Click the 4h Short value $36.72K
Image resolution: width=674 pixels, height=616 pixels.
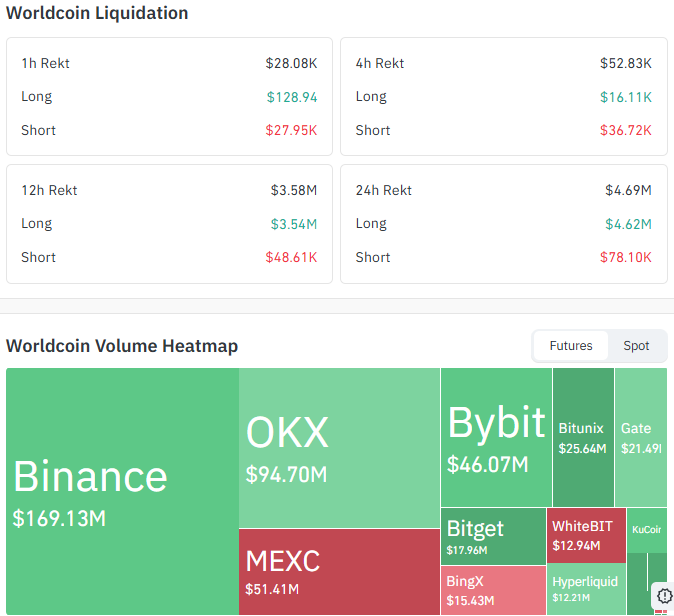point(626,130)
